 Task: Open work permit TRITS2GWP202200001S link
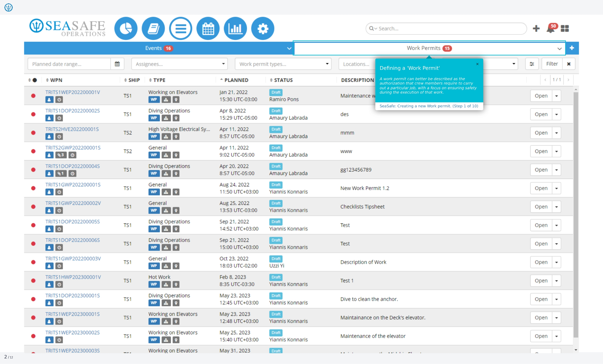(x=73, y=148)
